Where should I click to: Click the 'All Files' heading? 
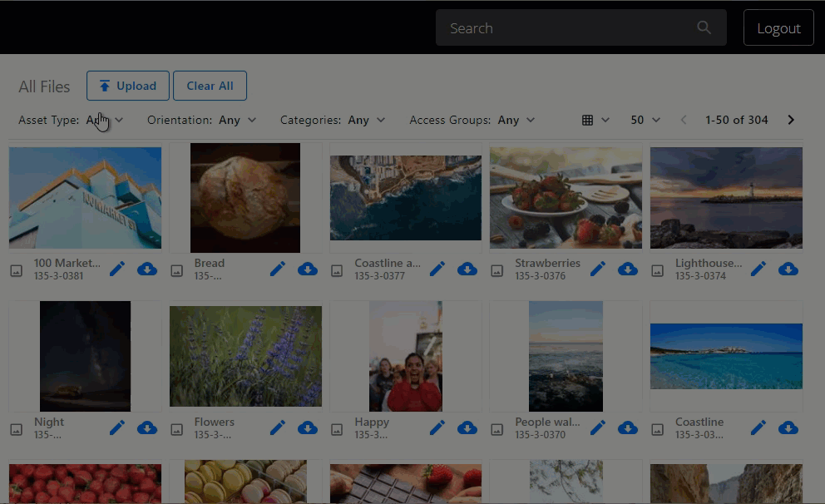click(44, 86)
